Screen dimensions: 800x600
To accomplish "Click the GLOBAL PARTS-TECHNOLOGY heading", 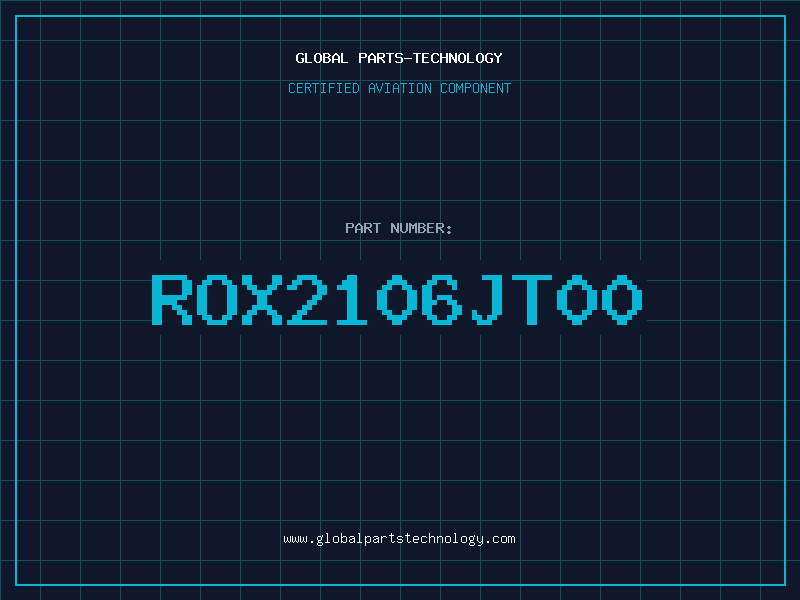I will 399,58.
